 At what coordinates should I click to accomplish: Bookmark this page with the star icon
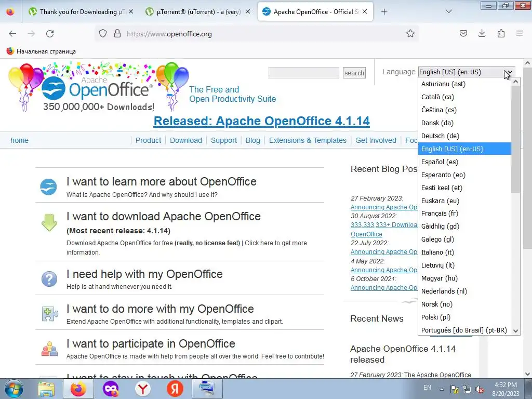[410, 34]
